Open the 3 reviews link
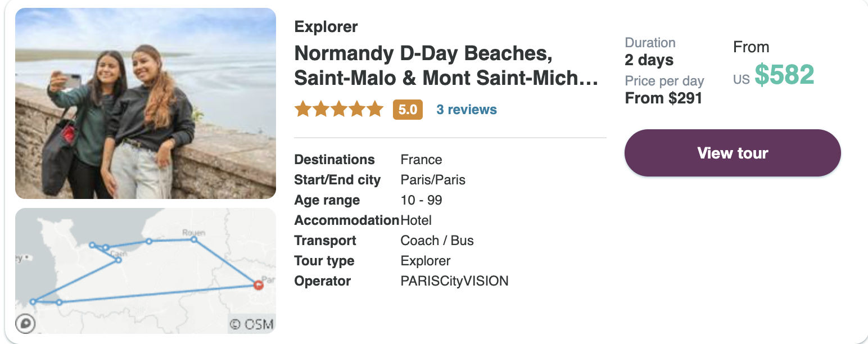The height and width of the screenshot is (344, 868). (467, 110)
